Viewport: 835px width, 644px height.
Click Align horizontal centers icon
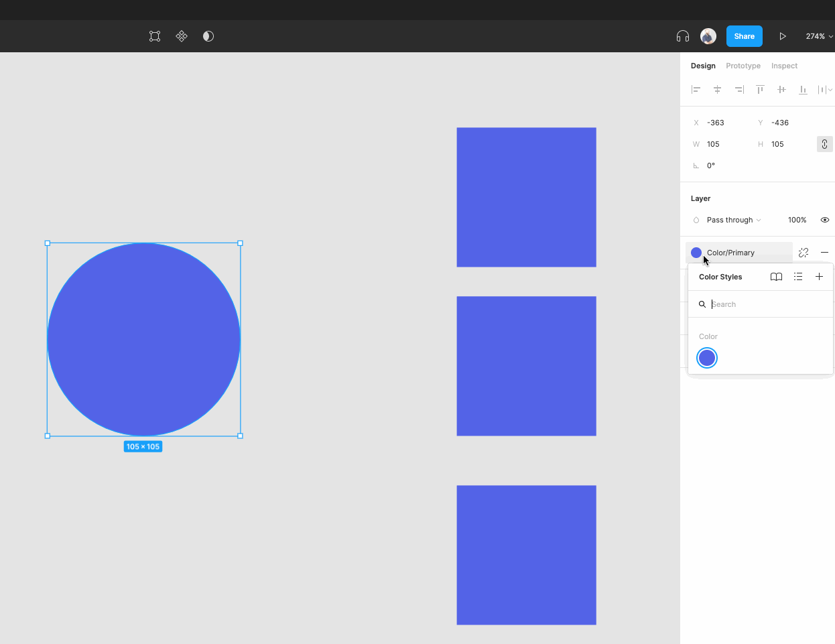pyautogui.click(x=718, y=89)
